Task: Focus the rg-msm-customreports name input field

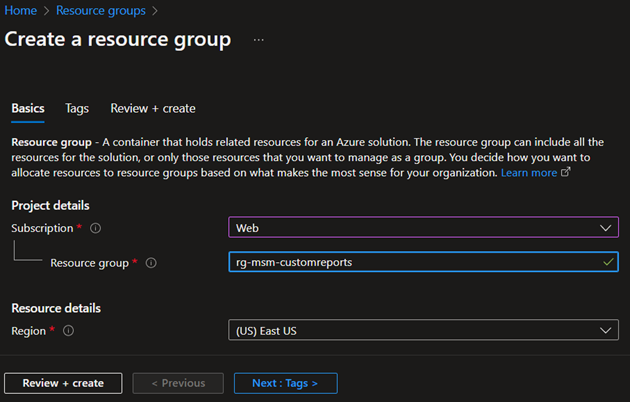Action: click(410, 262)
